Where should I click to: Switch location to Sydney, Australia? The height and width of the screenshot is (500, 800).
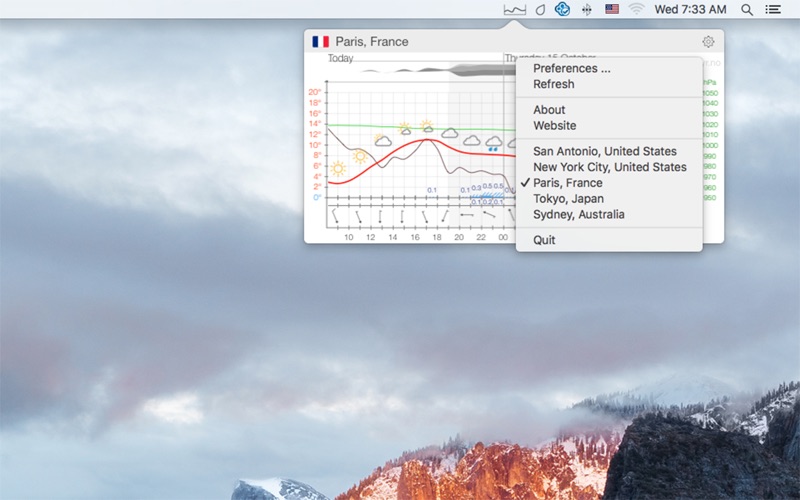click(609, 214)
